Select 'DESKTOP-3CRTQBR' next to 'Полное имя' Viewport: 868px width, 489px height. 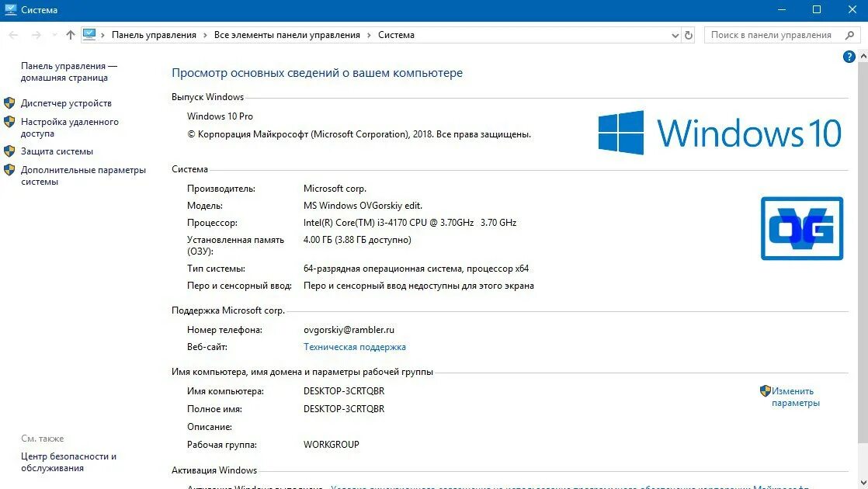[x=344, y=408]
